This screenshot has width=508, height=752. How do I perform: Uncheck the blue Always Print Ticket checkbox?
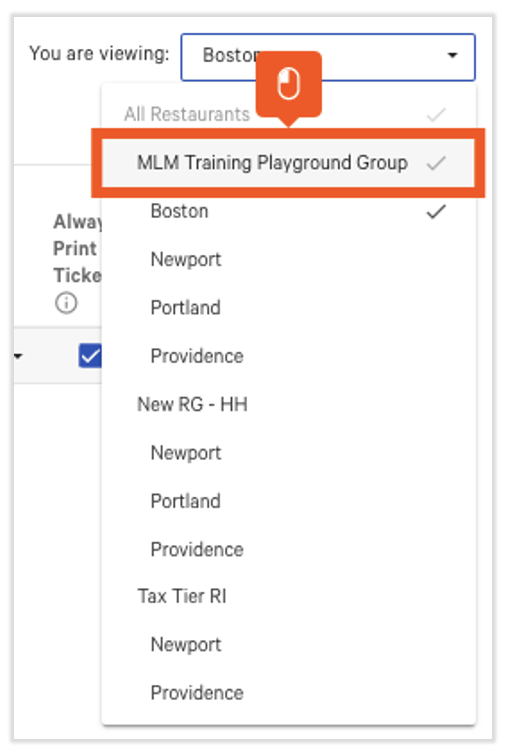click(x=90, y=356)
